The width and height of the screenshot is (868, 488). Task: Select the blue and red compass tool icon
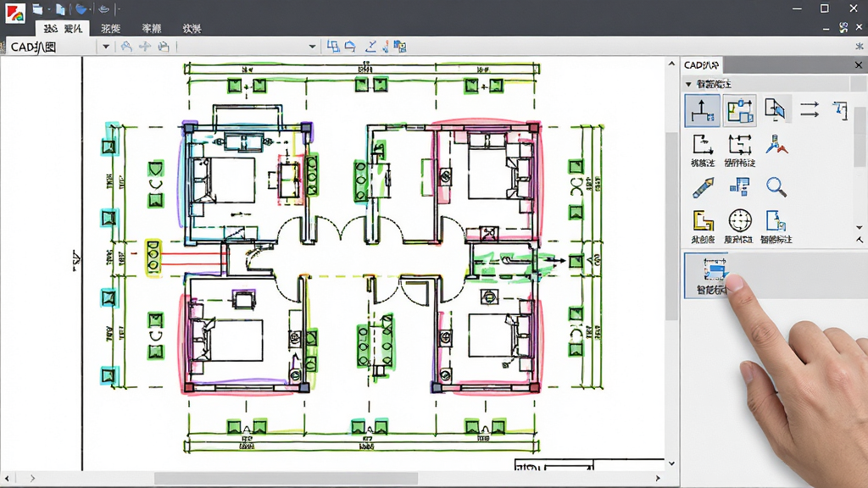point(776,145)
